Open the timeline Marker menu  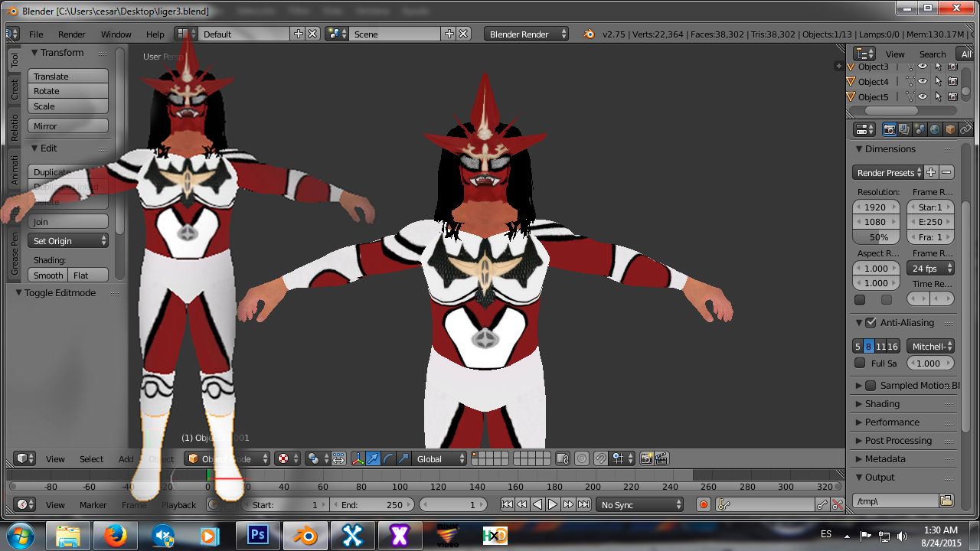click(93, 504)
